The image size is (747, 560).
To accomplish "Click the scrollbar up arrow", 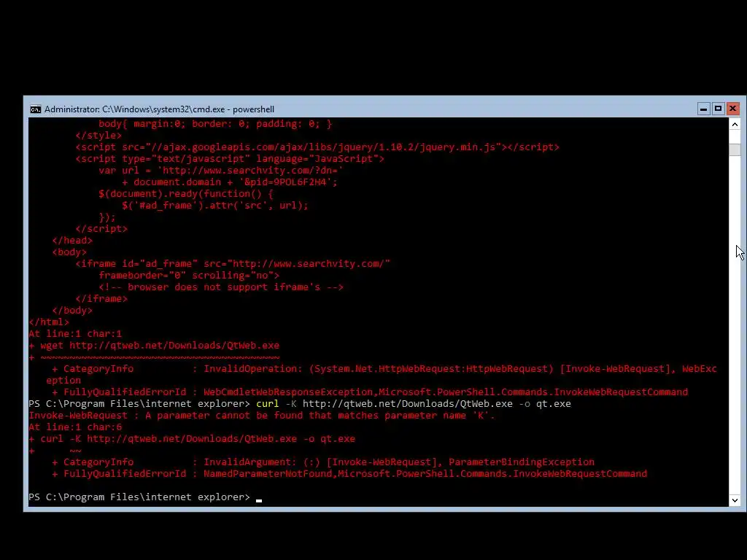I will [735, 125].
